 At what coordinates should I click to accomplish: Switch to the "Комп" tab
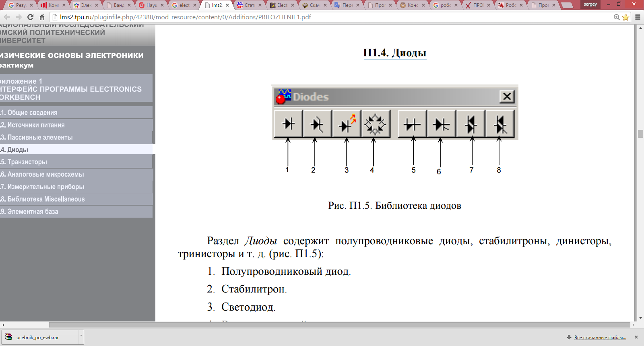(x=52, y=5)
